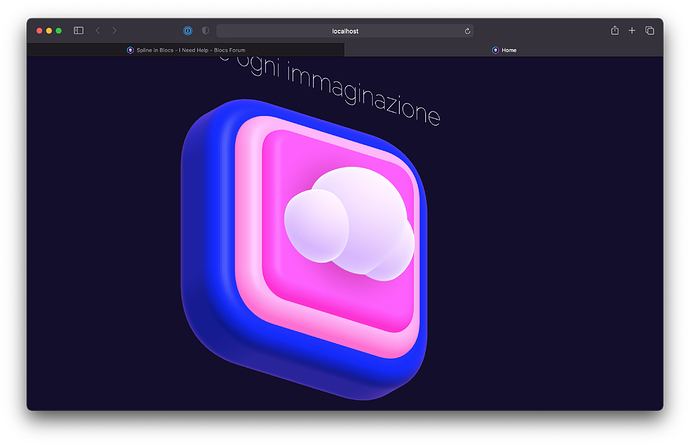
Task: Select the Home tab
Action: 509,49
